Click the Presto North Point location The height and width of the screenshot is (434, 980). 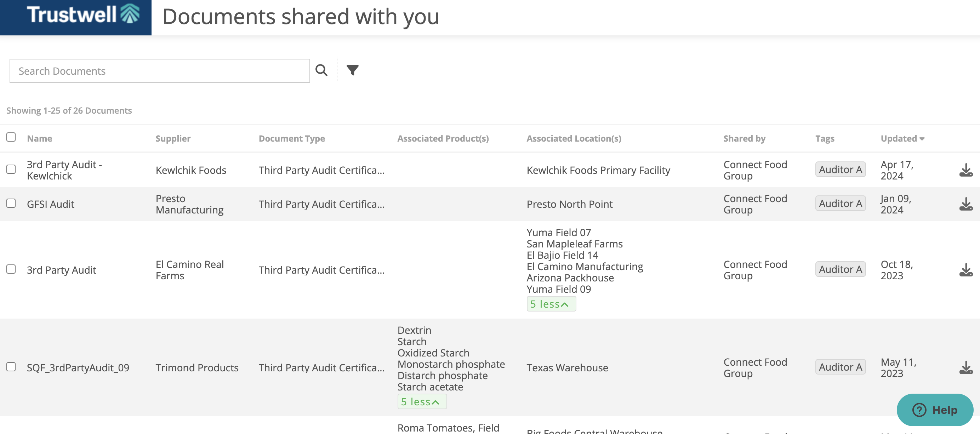tap(570, 204)
